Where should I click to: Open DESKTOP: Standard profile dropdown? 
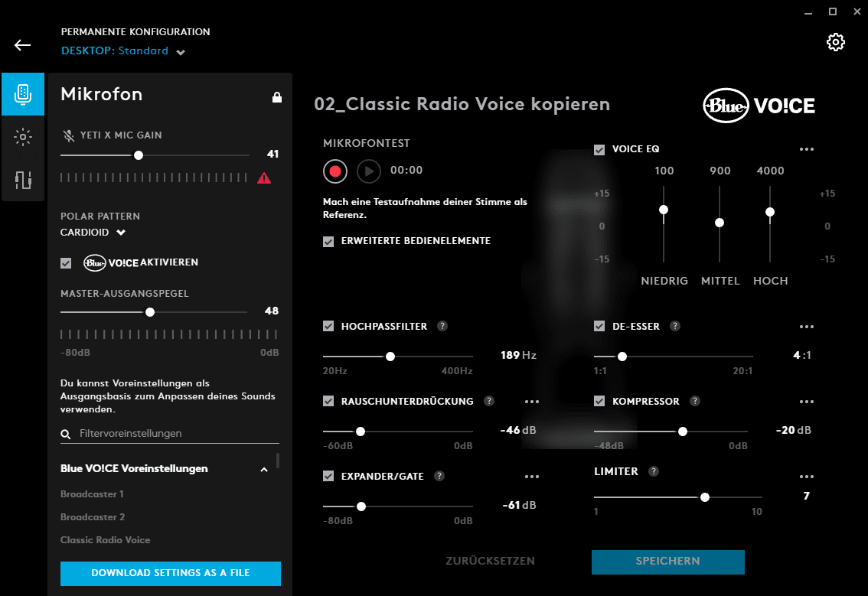click(x=123, y=51)
